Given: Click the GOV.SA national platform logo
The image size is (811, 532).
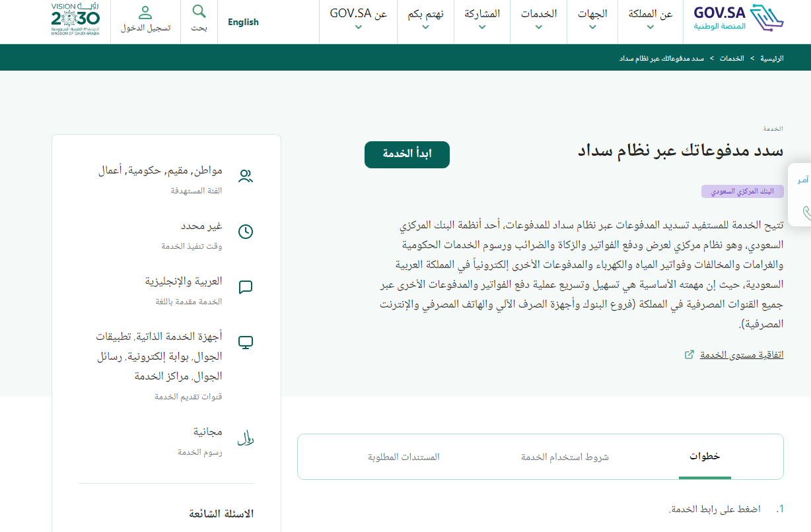Looking at the screenshot, I should click(738, 19).
